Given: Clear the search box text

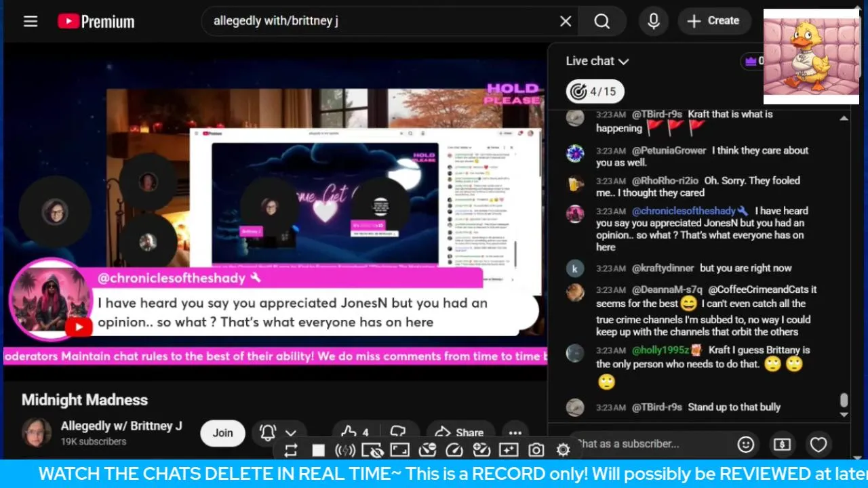Looking at the screenshot, I should [566, 21].
